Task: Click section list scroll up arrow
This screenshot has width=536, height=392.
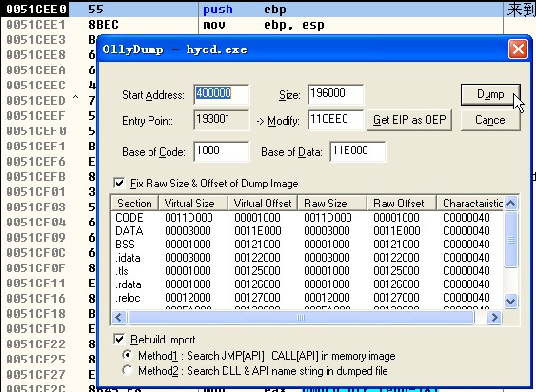Action: [x=510, y=204]
